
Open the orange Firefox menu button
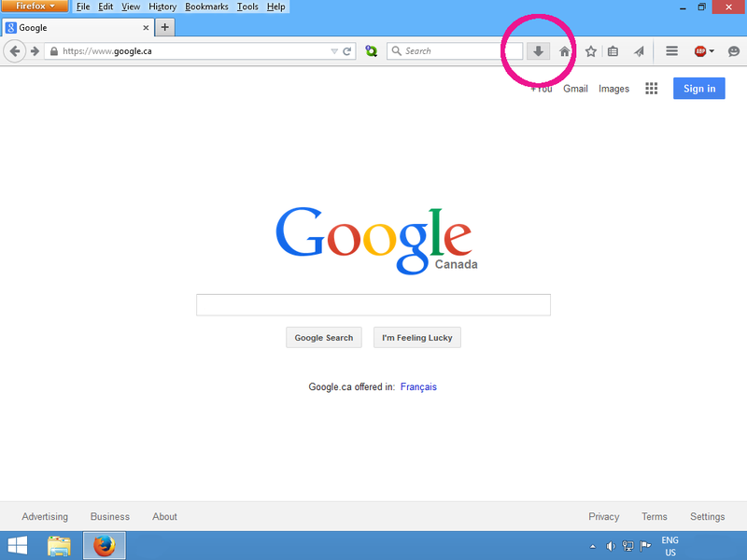point(35,7)
